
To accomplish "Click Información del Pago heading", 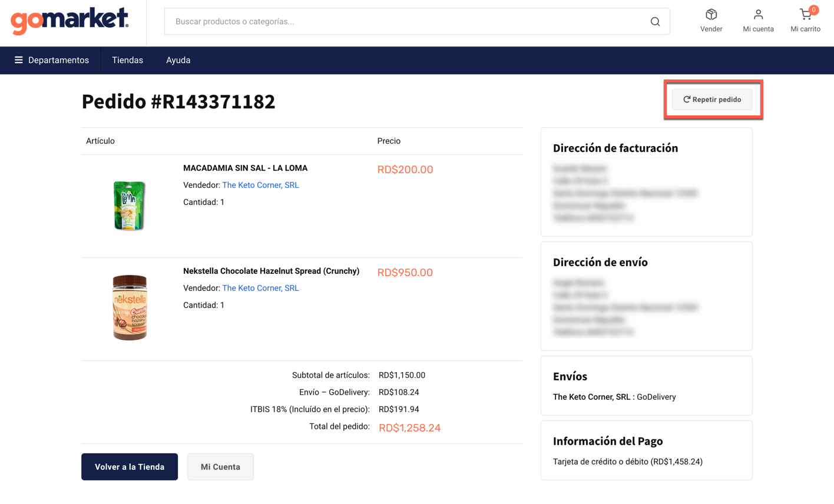I will (x=608, y=441).
